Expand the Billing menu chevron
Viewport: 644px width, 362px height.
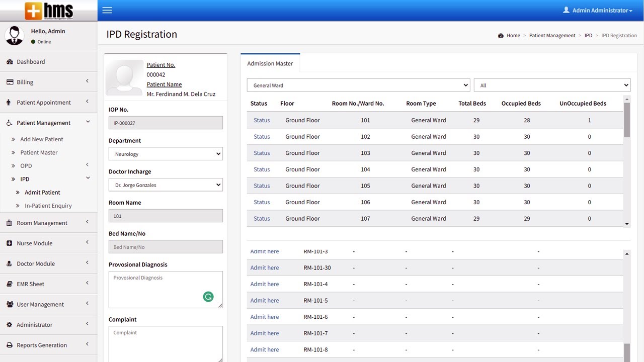[87, 81]
